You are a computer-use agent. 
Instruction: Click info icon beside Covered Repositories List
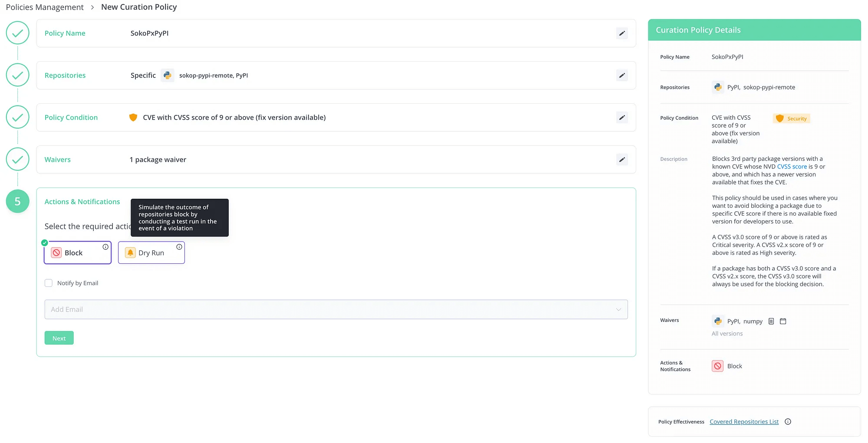(x=788, y=422)
